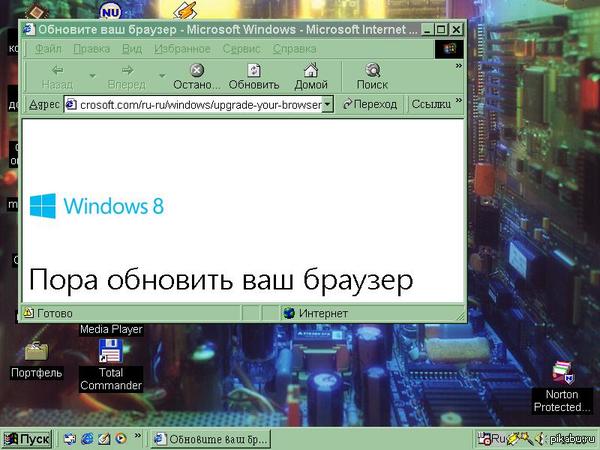Open the Избранное menu
Image resolution: width=600 pixels, height=450 pixels.
tap(182, 48)
